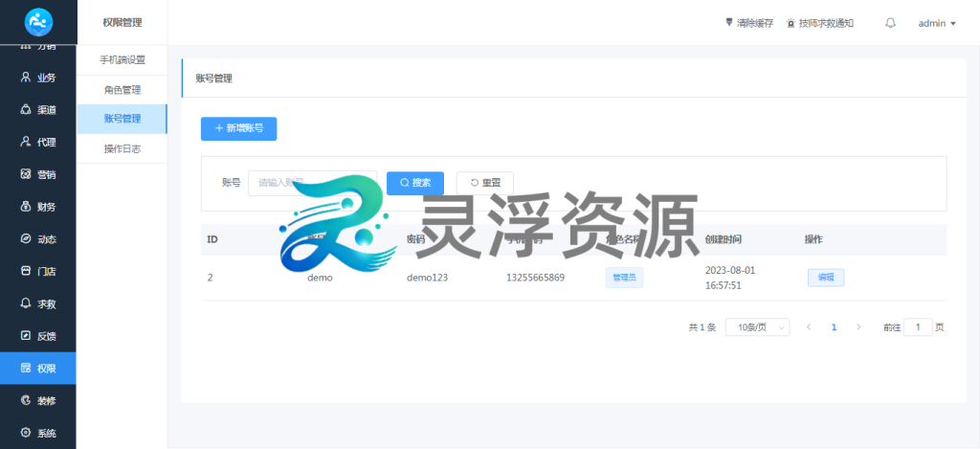The height and width of the screenshot is (449, 980).
Task: Click the 搜索 button
Action: point(415,183)
